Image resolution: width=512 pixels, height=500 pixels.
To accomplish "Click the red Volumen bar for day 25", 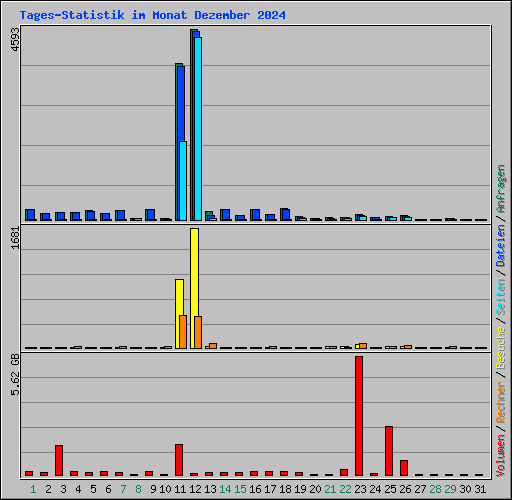I will click(x=389, y=451).
